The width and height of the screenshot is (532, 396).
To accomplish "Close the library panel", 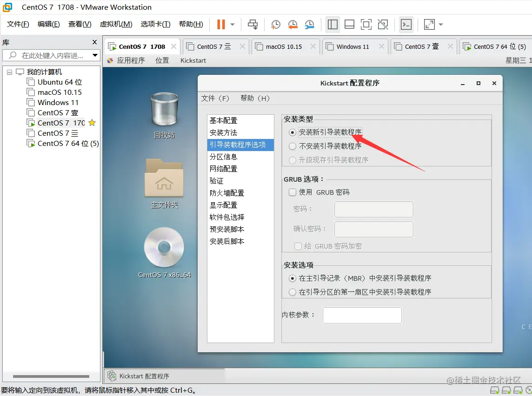I will coord(95,42).
